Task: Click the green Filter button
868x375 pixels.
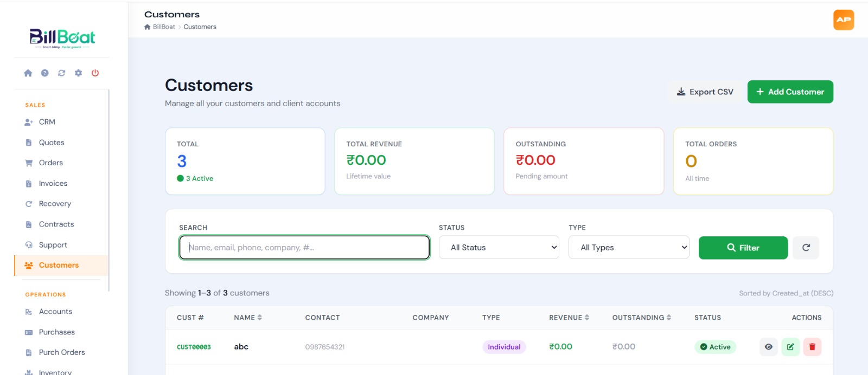Action: tap(743, 248)
